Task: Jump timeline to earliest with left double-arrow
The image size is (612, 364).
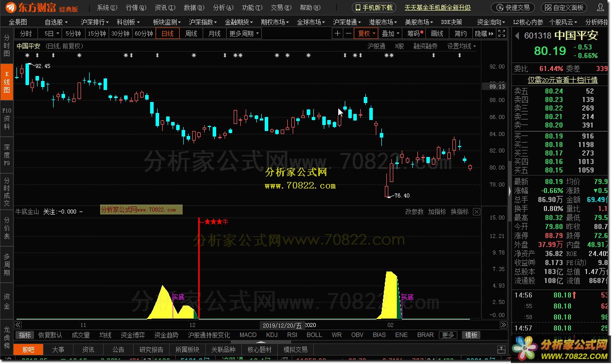Action: coord(19,325)
